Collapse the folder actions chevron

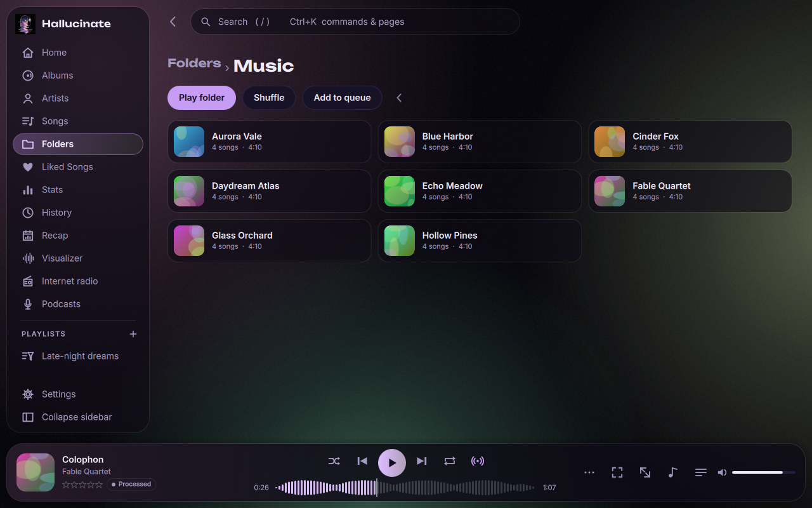point(399,98)
